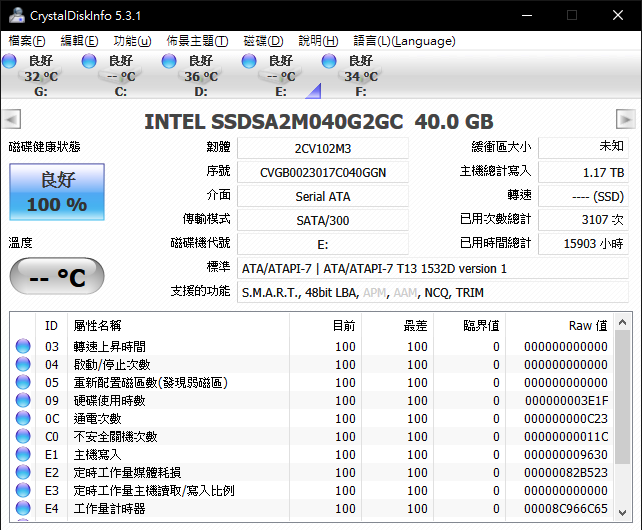Click the D: drive health status orb

pos(169,61)
